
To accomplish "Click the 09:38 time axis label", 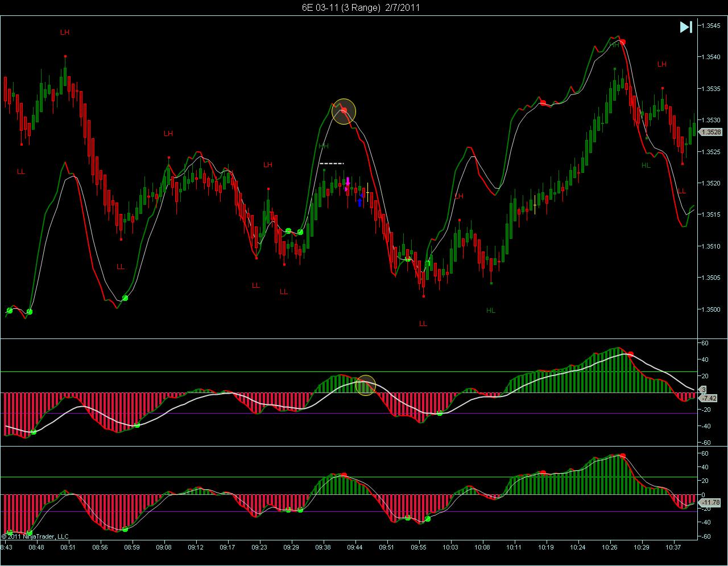I will 323,547.
